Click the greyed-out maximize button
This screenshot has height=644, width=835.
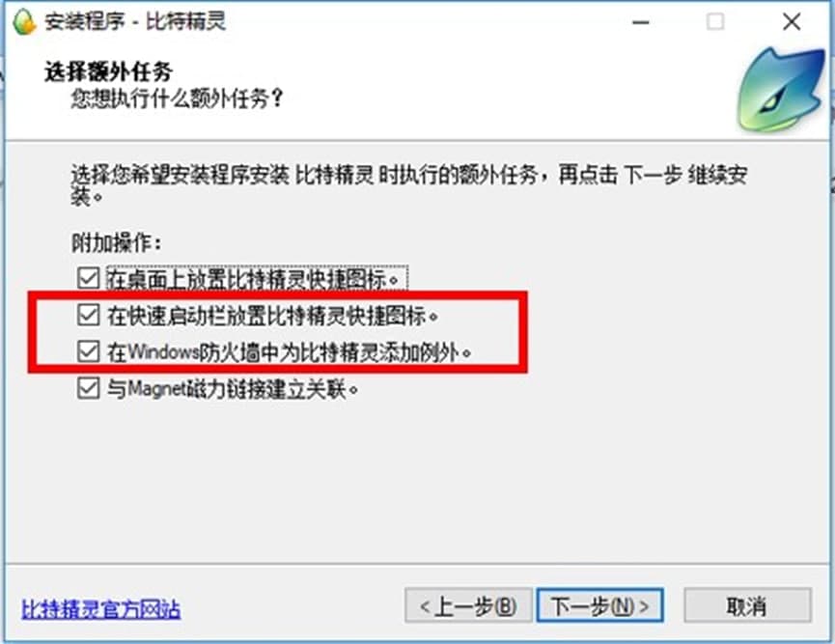pyautogui.click(x=715, y=22)
